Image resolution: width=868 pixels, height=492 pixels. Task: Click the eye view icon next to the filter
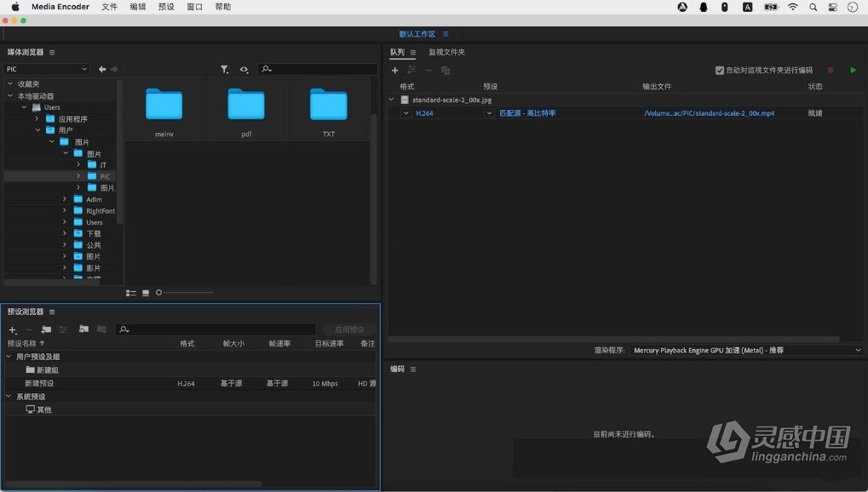point(243,69)
